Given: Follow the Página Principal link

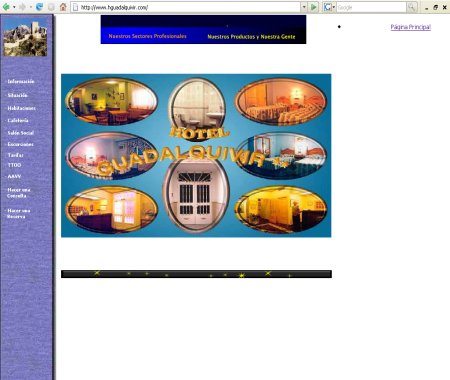Looking at the screenshot, I should (411, 27).
